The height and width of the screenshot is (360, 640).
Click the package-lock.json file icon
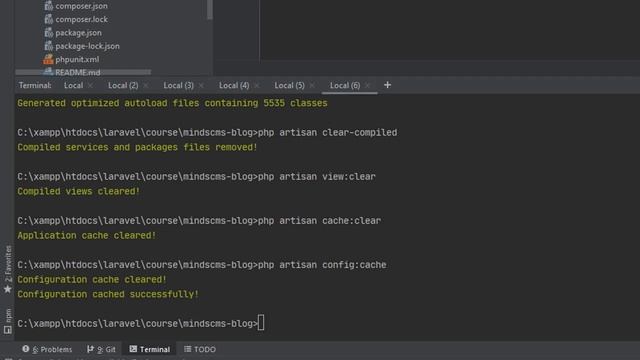coord(49,46)
